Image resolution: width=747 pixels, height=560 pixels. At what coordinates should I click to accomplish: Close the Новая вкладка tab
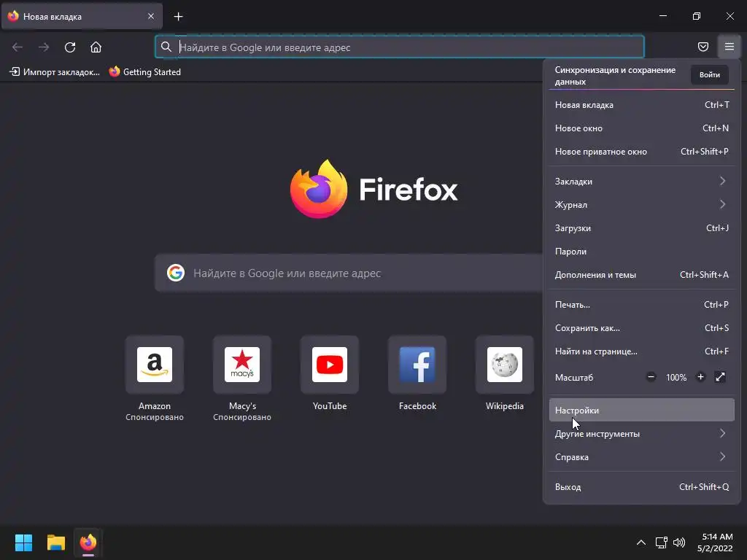coord(151,16)
